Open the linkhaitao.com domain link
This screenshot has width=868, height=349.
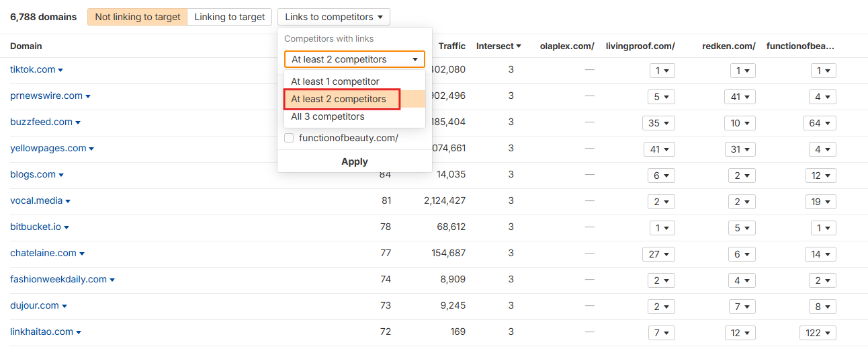42,332
